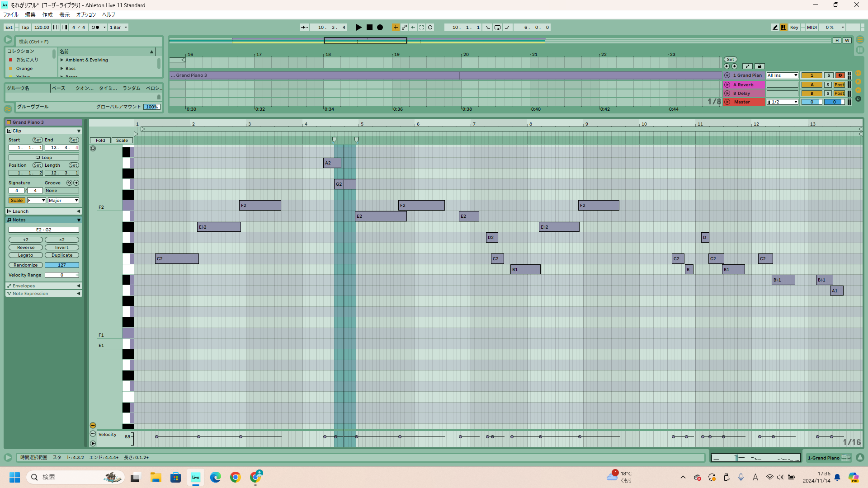Toggle Punch-In switch icon
Image resolution: width=868 pixels, height=488 pixels.
pyautogui.click(x=487, y=28)
